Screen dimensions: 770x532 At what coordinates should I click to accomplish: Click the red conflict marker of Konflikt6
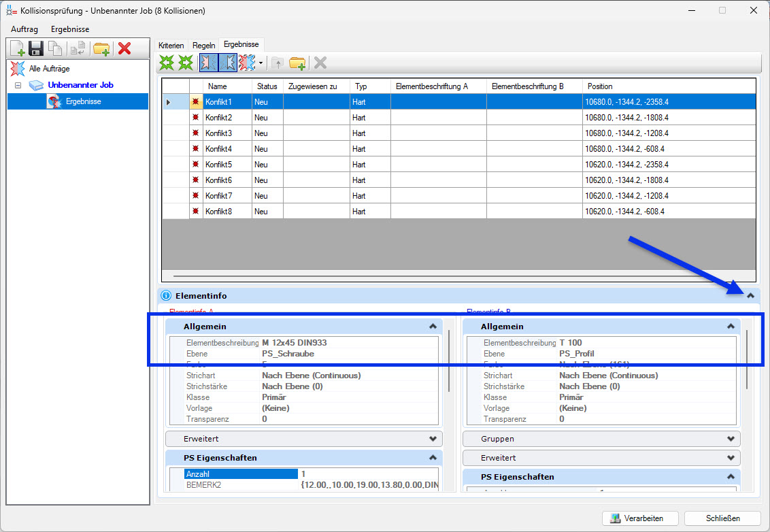[196, 180]
